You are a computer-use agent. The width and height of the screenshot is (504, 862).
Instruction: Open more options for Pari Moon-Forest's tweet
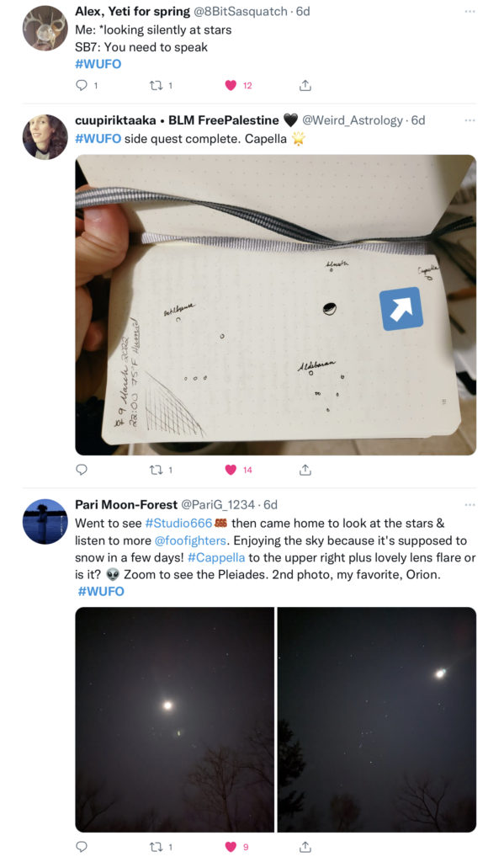470,504
